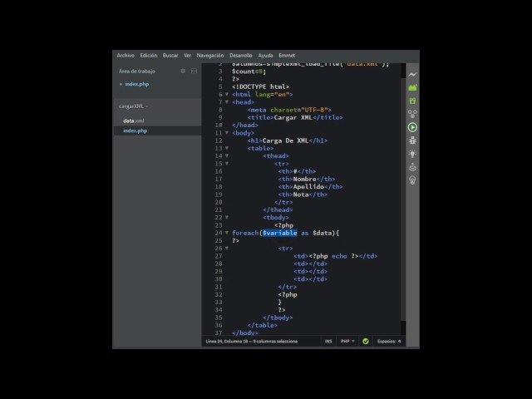Click the split view icon in sidebar
Viewport: 532px width, 399px height.
click(x=194, y=71)
